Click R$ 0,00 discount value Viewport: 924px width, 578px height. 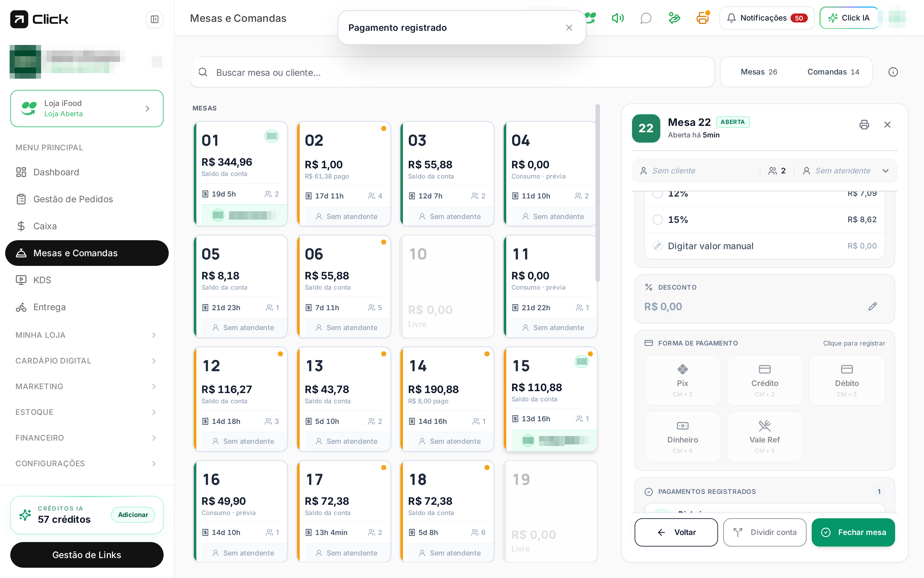pyautogui.click(x=663, y=307)
